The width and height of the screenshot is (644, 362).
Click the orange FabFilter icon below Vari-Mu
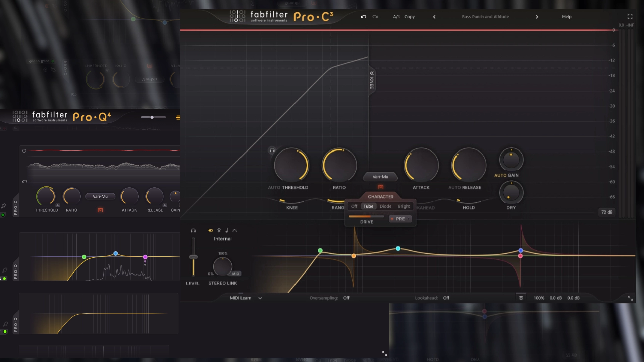(380, 187)
